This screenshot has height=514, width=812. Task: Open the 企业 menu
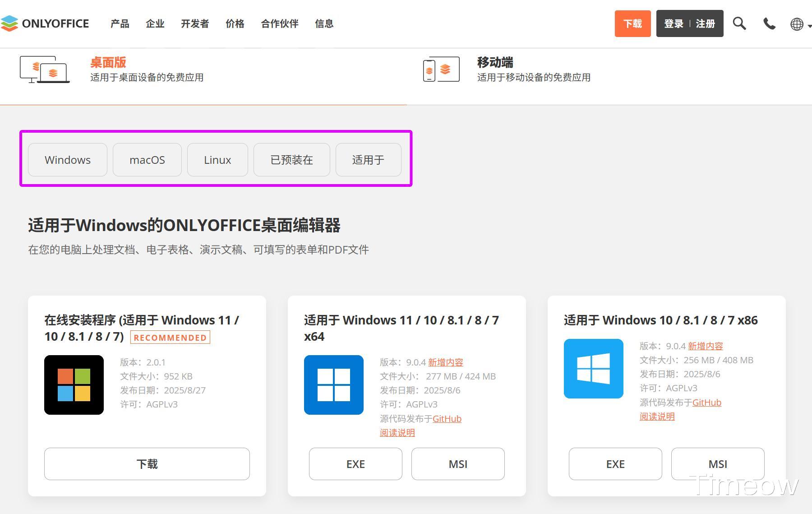[155, 23]
